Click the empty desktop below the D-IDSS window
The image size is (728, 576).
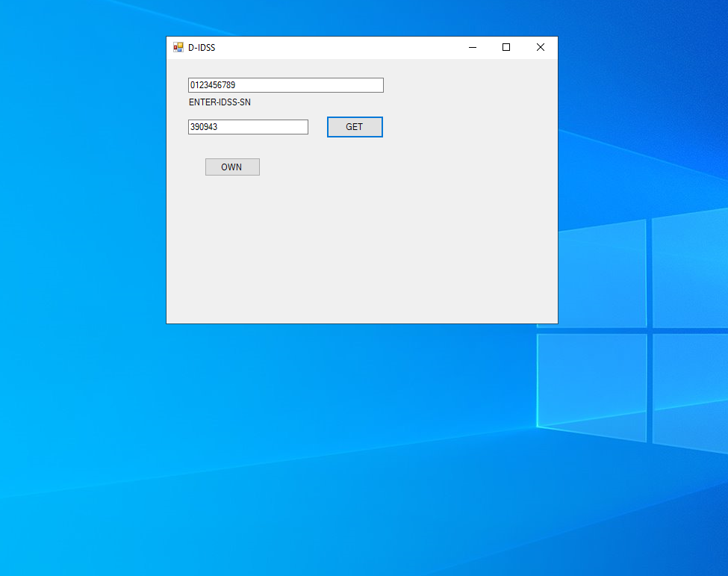click(x=358, y=448)
